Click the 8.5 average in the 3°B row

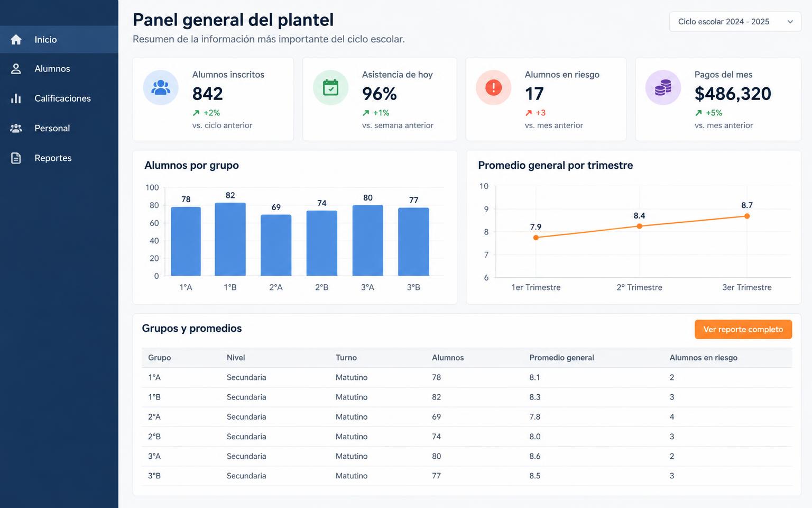click(535, 476)
